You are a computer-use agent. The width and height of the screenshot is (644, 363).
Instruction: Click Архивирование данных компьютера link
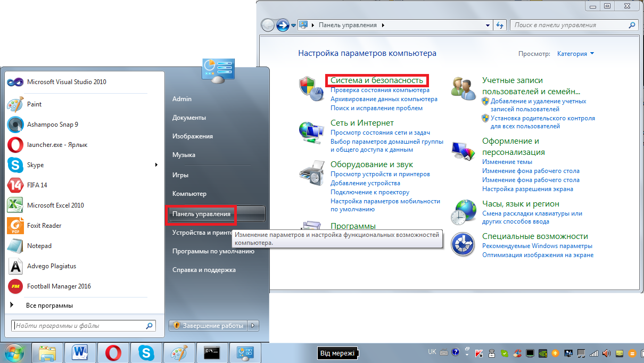click(x=384, y=99)
